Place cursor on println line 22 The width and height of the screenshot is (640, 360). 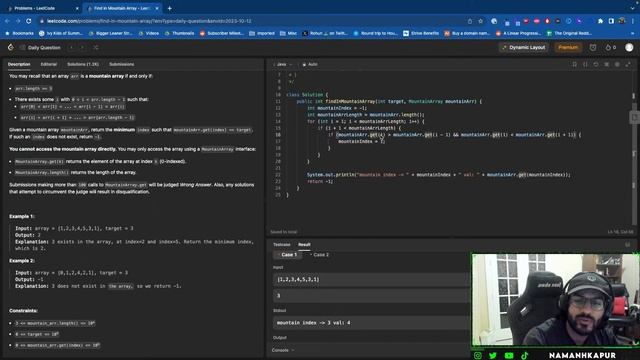tap(439, 175)
